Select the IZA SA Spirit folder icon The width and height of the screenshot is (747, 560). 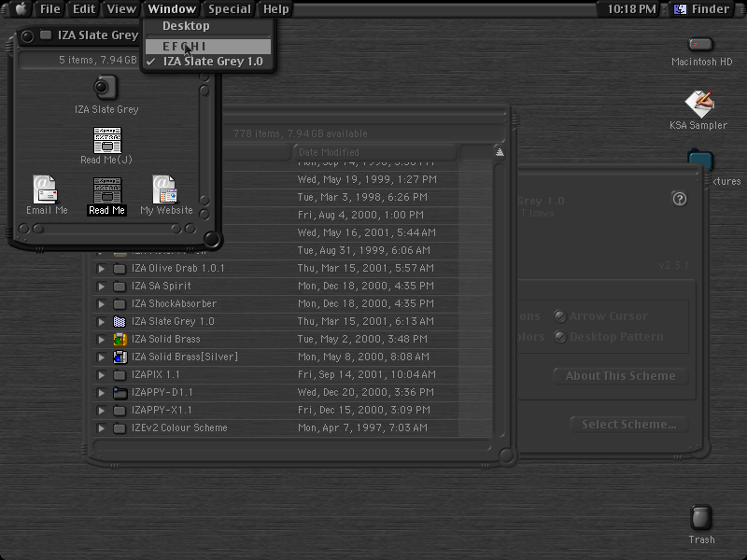120,287
